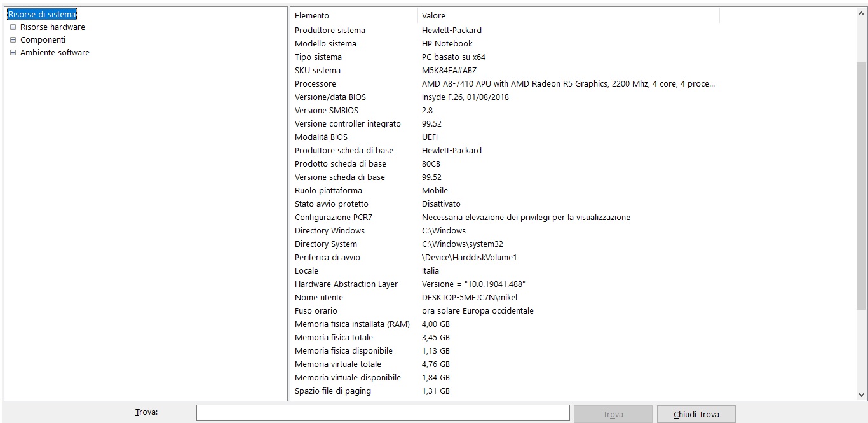Click the greyed-out Trova button
868x423 pixels.
(x=613, y=414)
